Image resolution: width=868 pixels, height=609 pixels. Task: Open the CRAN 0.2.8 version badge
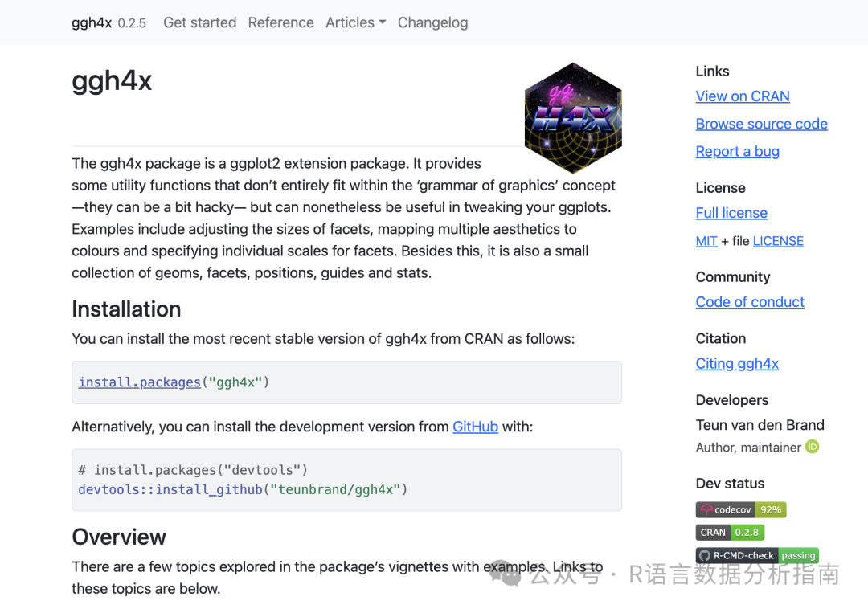click(729, 532)
